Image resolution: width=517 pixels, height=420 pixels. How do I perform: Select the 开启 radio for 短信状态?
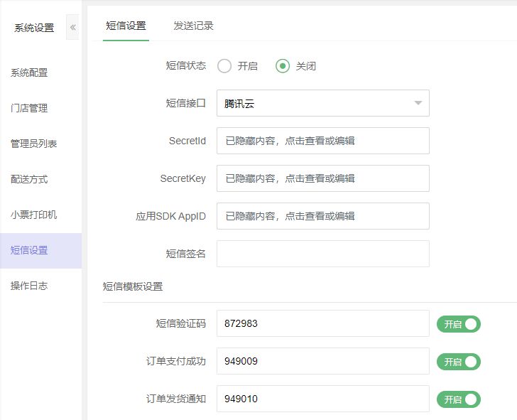pyautogui.click(x=224, y=66)
